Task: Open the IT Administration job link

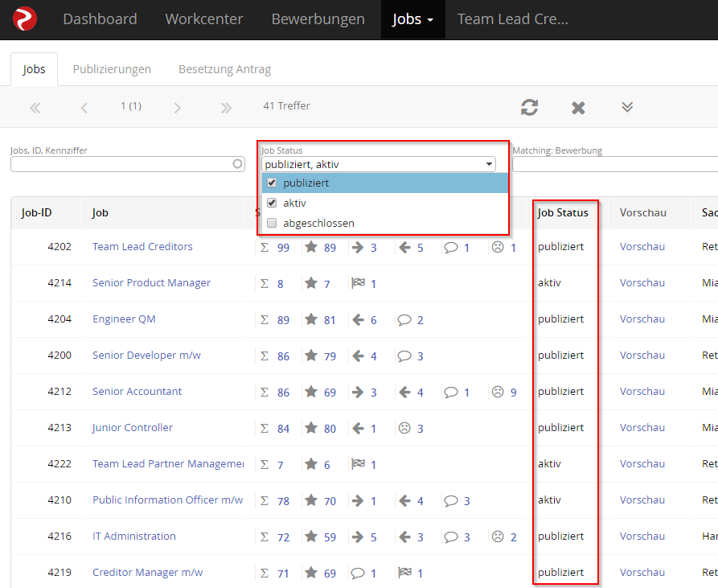Action: pos(134,536)
